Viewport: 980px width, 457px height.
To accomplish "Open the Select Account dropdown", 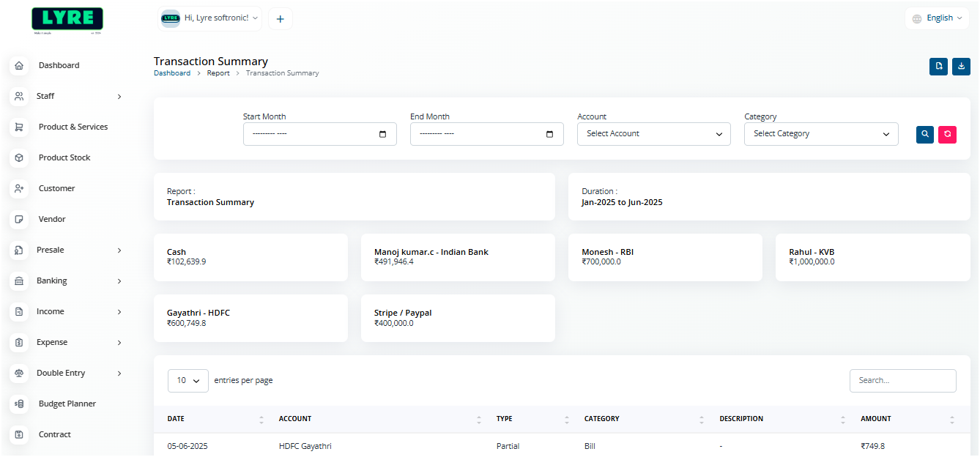I will [653, 134].
